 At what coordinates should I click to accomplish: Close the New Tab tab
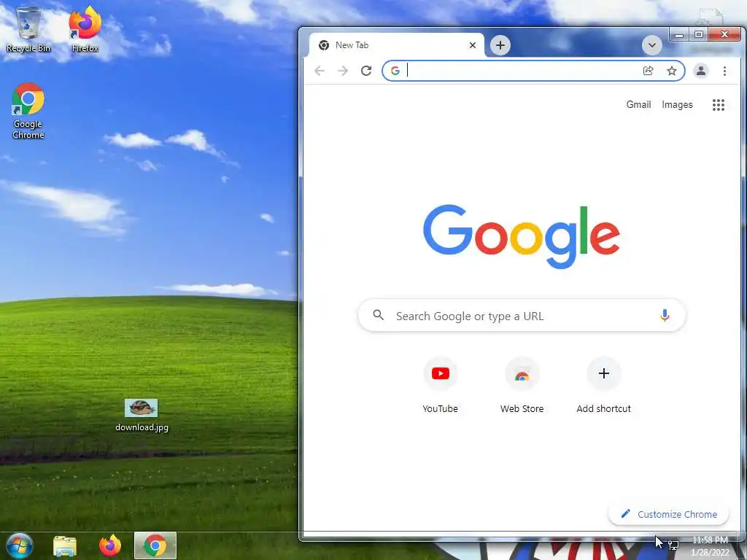pos(473,45)
